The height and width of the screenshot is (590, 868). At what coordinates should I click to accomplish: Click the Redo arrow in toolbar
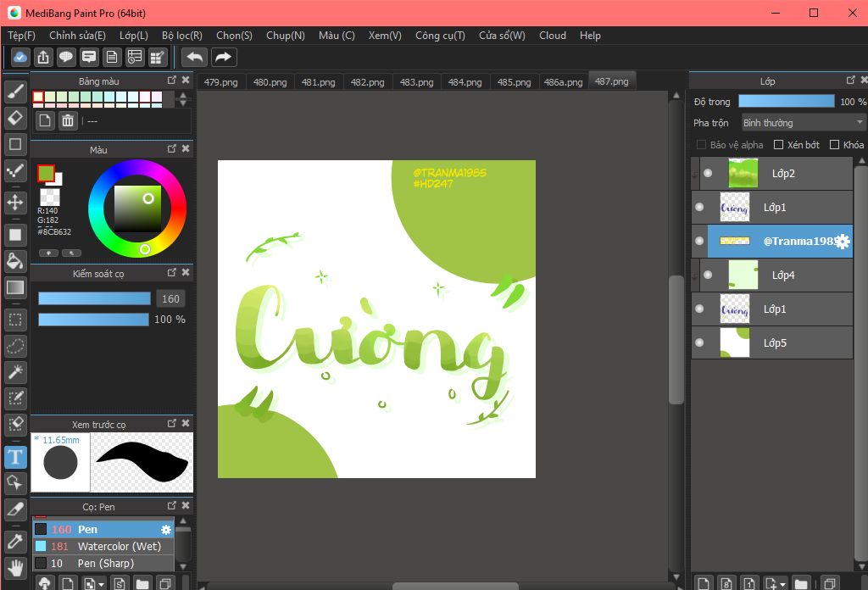(223, 58)
